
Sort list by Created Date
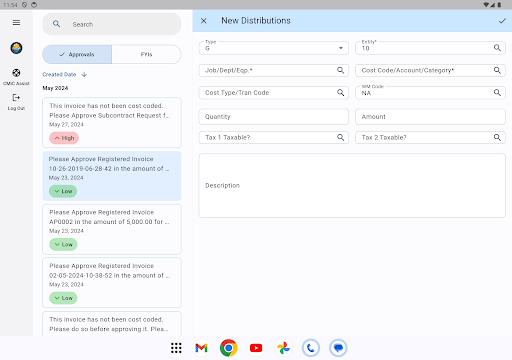pyautogui.click(x=59, y=74)
